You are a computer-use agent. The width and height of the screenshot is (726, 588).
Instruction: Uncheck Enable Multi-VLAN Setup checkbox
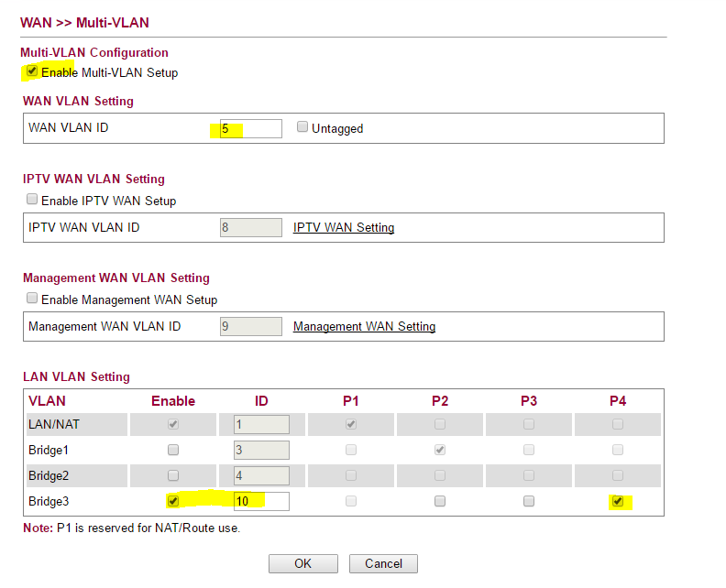point(32,71)
